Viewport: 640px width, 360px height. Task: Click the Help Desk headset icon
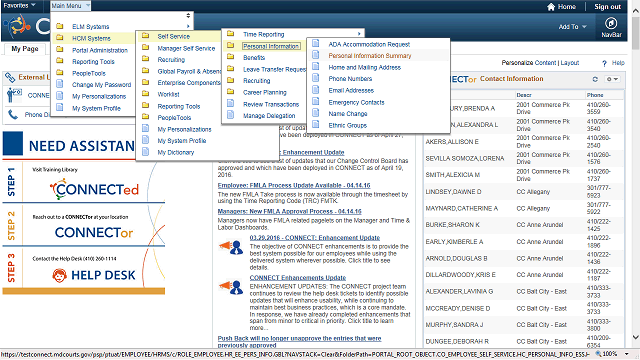point(60,275)
